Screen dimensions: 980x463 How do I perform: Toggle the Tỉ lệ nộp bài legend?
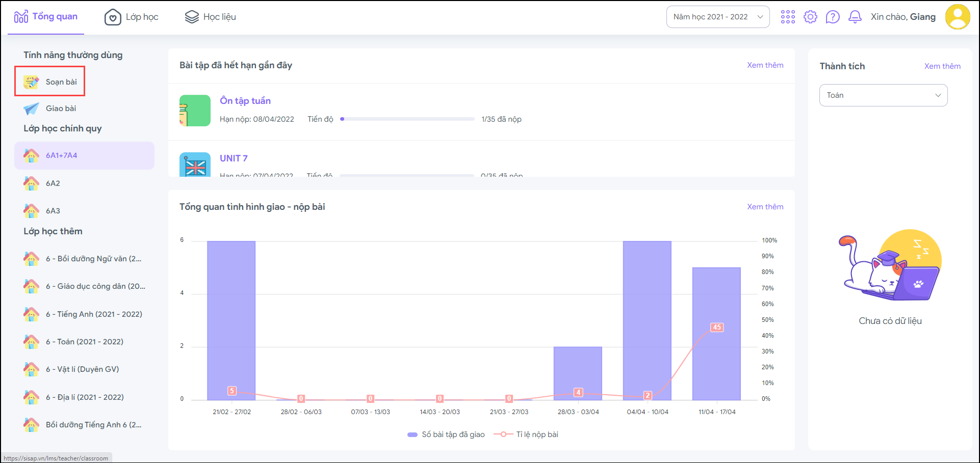click(526, 434)
